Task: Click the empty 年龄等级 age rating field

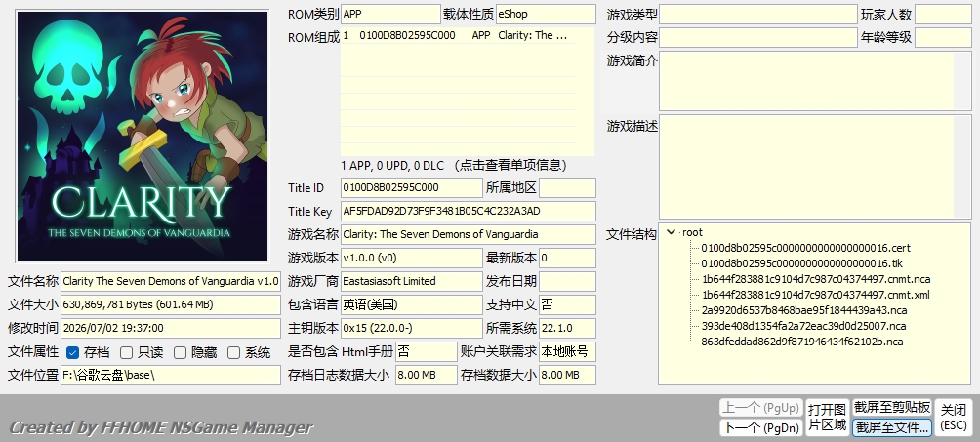Action: pos(943,37)
